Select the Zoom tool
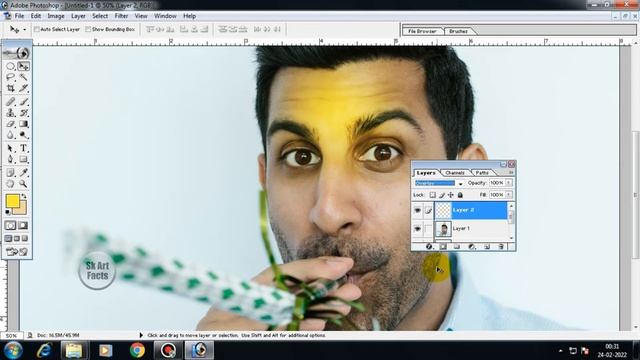640x360 pixels. (x=23, y=184)
